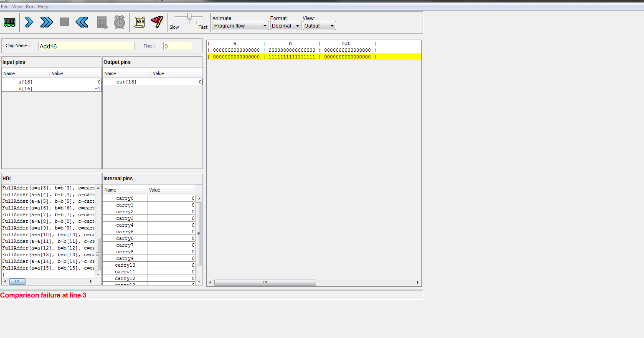Open the Breakpoints flag icon
Image resolution: width=644 pixels, height=338 pixels.
pos(157,22)
